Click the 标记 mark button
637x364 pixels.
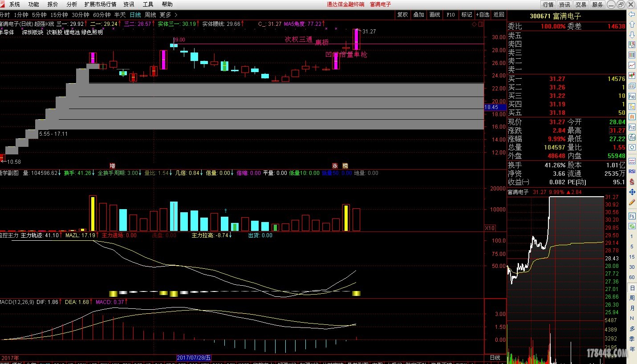(x=467, y=15)
